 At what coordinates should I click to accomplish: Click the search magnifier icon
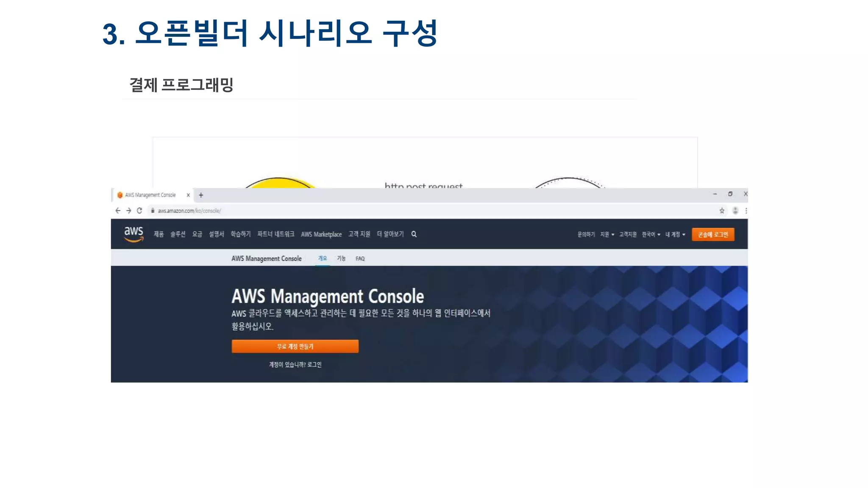414,234
